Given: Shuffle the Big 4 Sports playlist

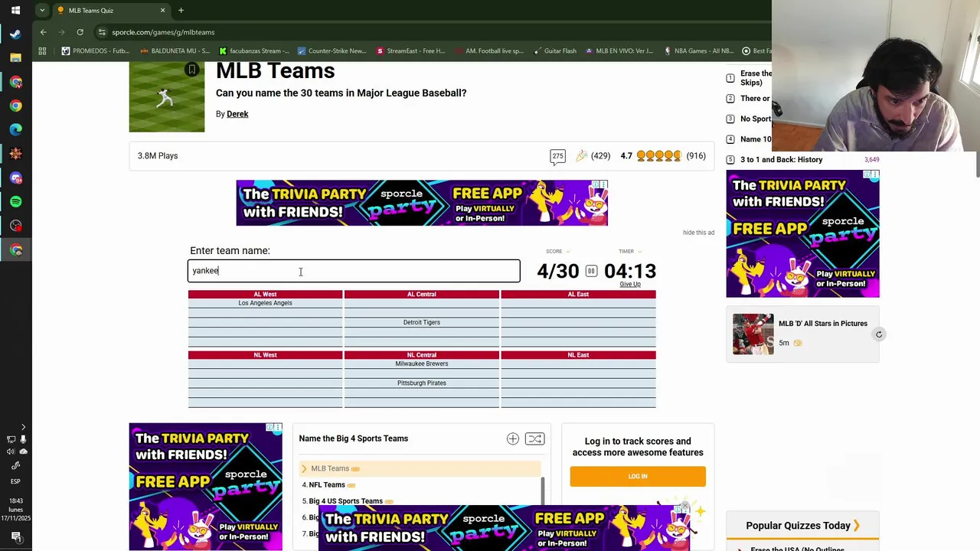Looking at the screenshot, I should click(x=534, y=439).
